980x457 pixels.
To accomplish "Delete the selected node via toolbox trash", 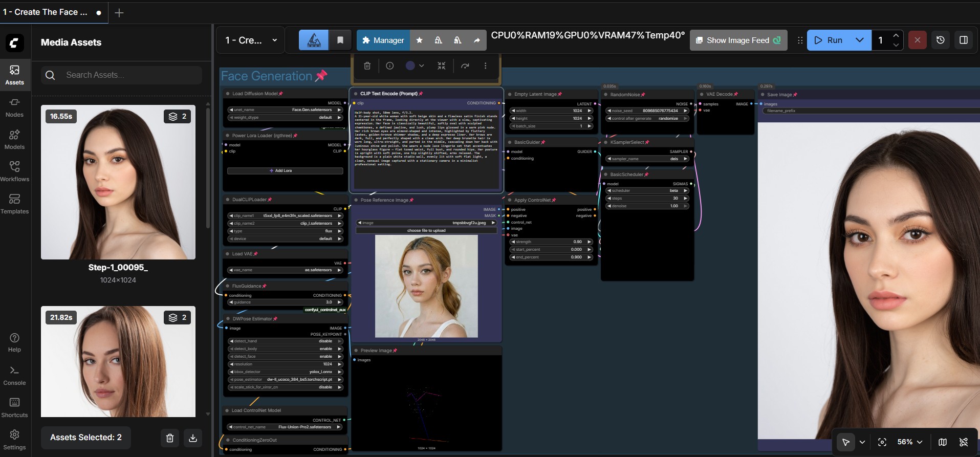I will (367, 66).
